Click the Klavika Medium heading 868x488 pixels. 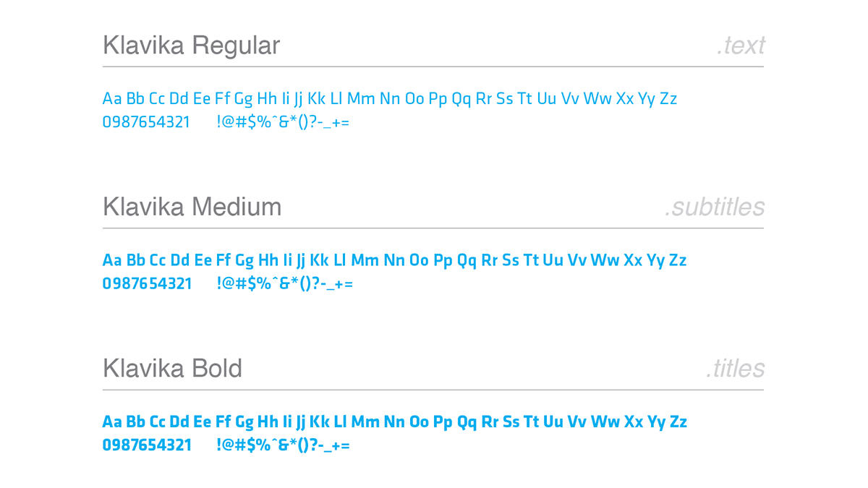pyautogui.click(x=192, y=207)
